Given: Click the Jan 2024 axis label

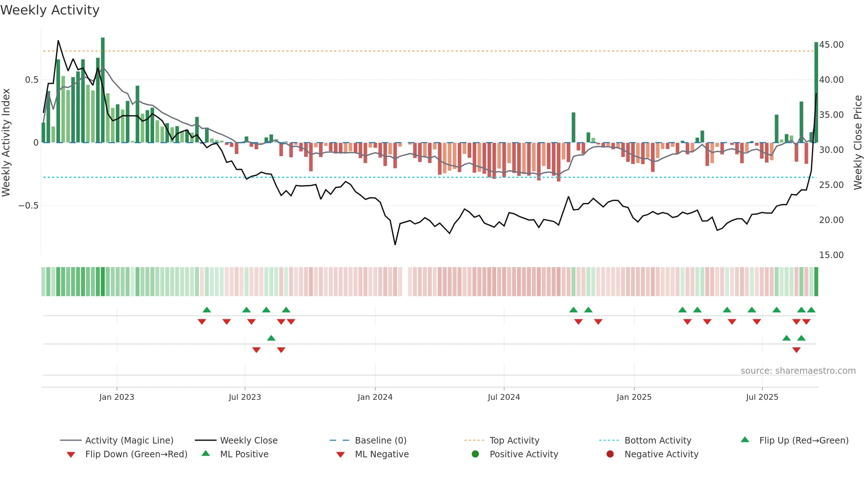Looking at the screenshot, I should [x=375, y=397].
